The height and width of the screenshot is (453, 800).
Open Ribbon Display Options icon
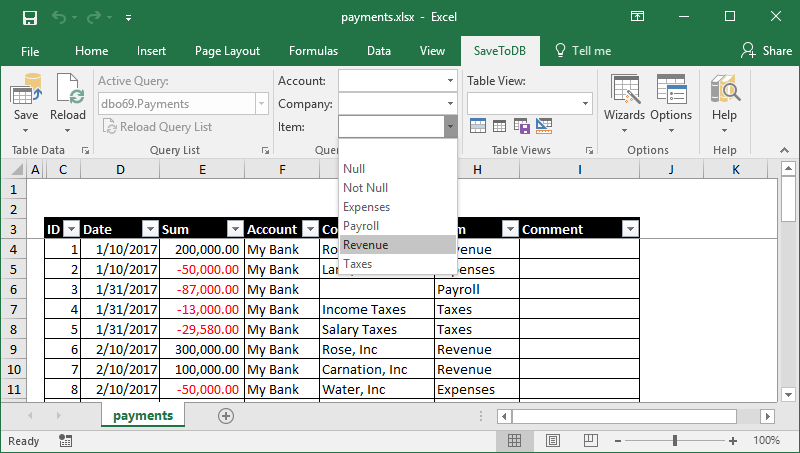pos(637,16)
